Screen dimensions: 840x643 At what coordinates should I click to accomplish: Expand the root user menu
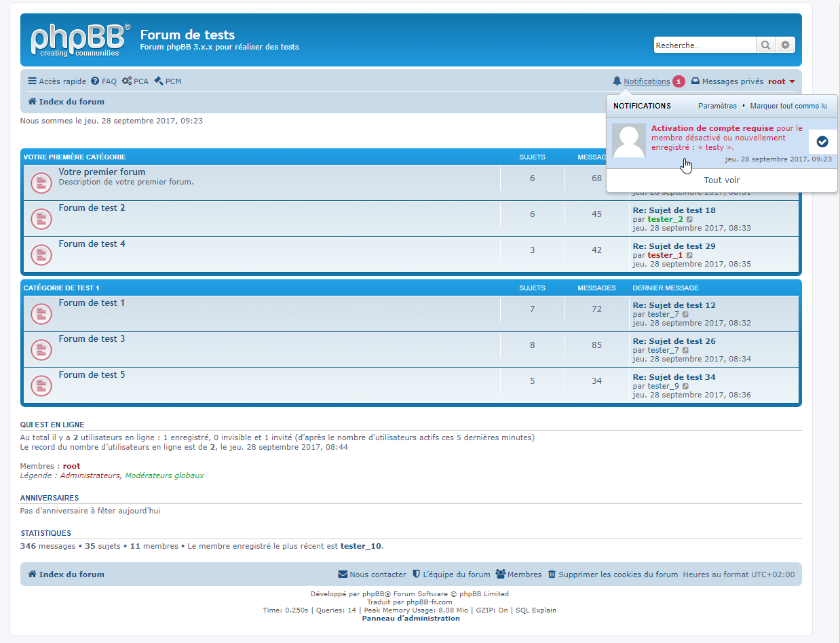781,81
